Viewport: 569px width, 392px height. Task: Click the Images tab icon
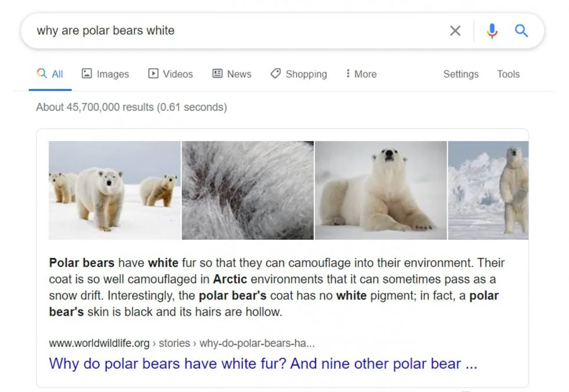tap(87, 74)
